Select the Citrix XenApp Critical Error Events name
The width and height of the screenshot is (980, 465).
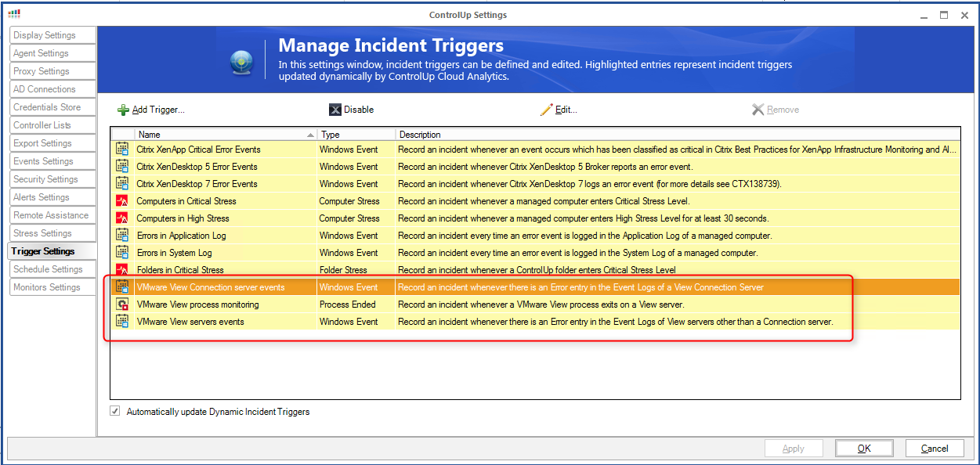198,149
